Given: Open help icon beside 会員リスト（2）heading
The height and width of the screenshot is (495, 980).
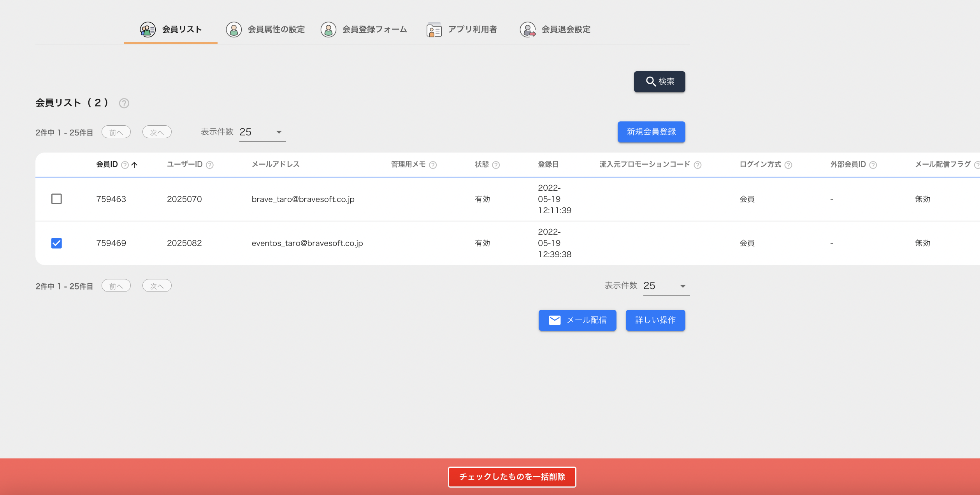Looking at the screenshot, I should (124, 103).
